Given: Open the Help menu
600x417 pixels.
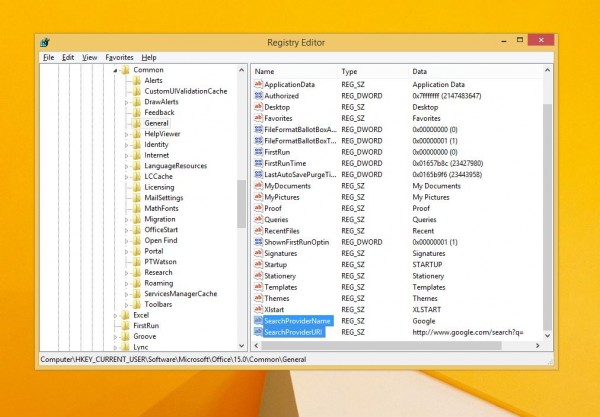Looking at the screenshot, I should 149,57.
